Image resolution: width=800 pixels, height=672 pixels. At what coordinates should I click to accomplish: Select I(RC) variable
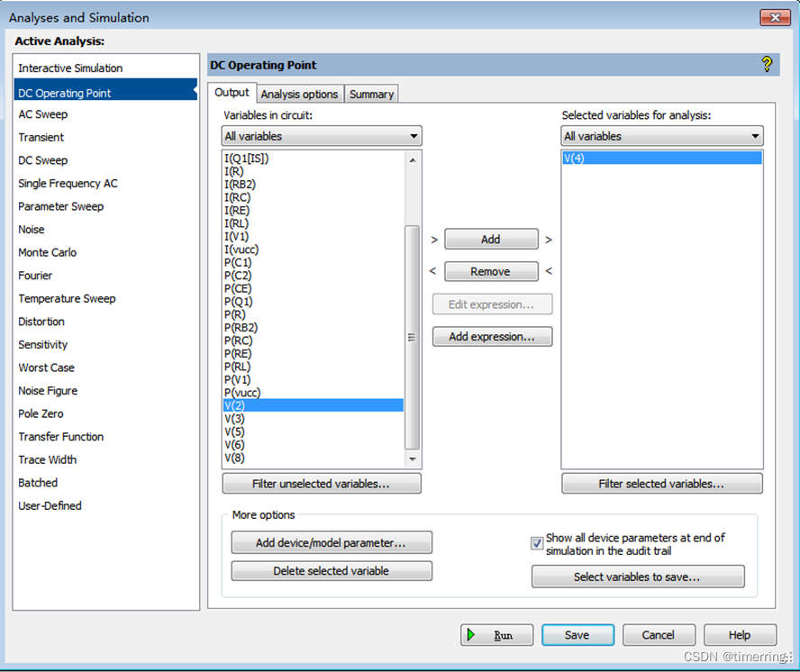point(314,197)
